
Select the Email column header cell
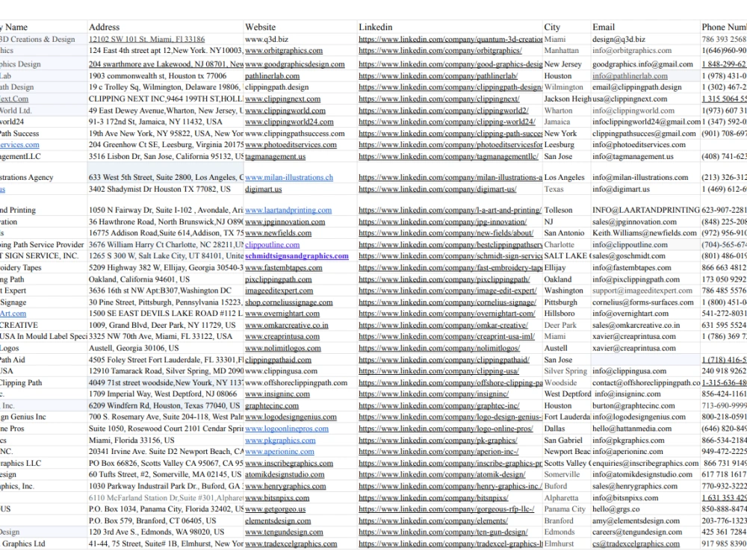tap(645, 27)
